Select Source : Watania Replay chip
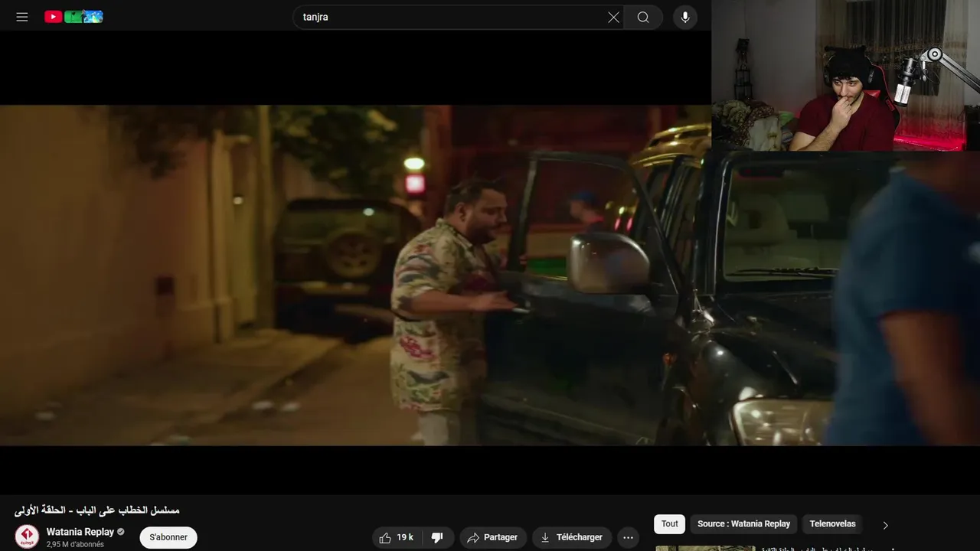 click(x=743, y=524)
